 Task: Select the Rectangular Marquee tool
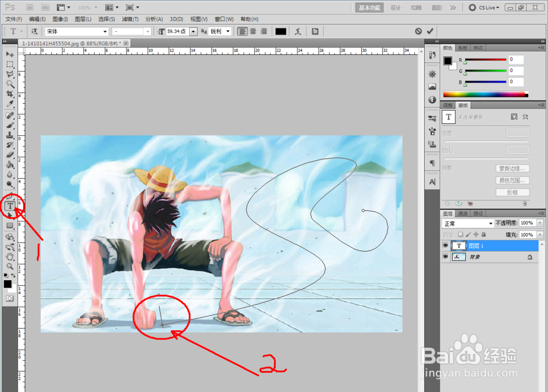pyautogui.click(x=10, y=64)
